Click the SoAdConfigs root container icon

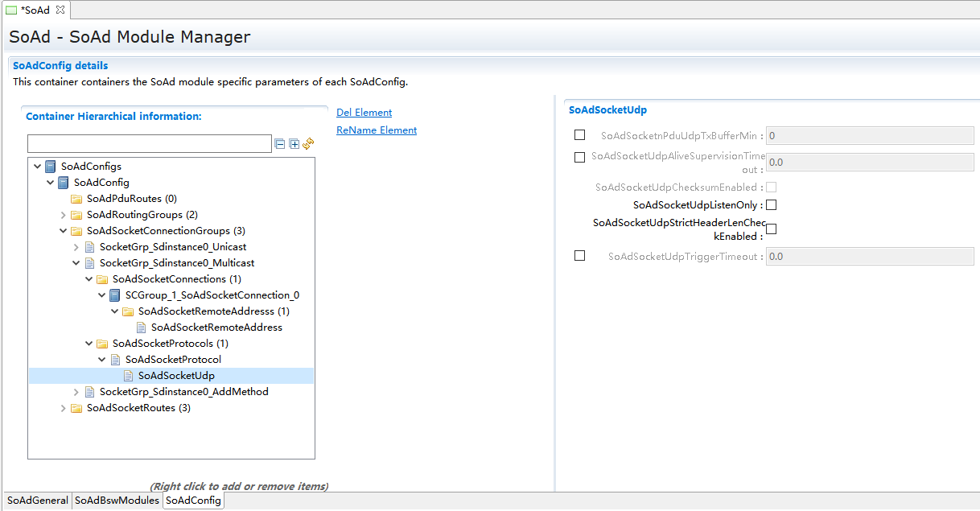(51, 167)
